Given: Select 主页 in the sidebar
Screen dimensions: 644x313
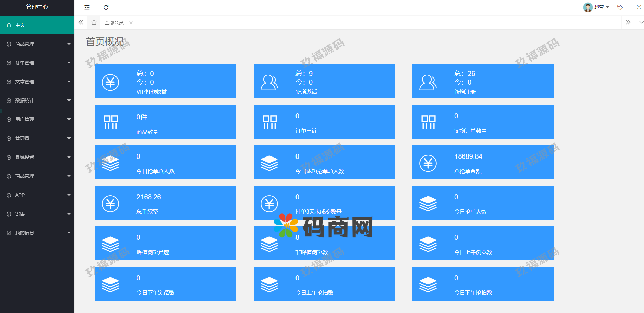Looking at the screenshot, I should (x=37, y=25).
